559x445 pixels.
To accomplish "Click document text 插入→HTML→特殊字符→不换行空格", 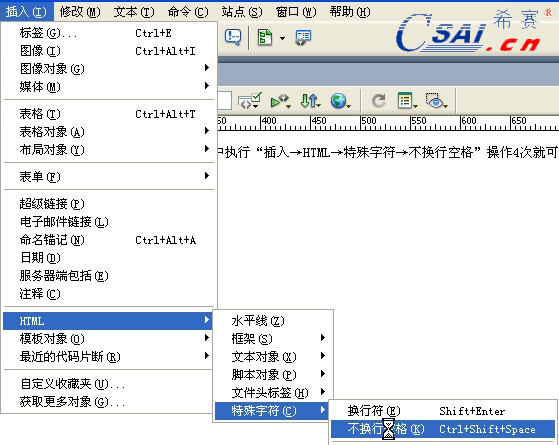I will (368, 152).
